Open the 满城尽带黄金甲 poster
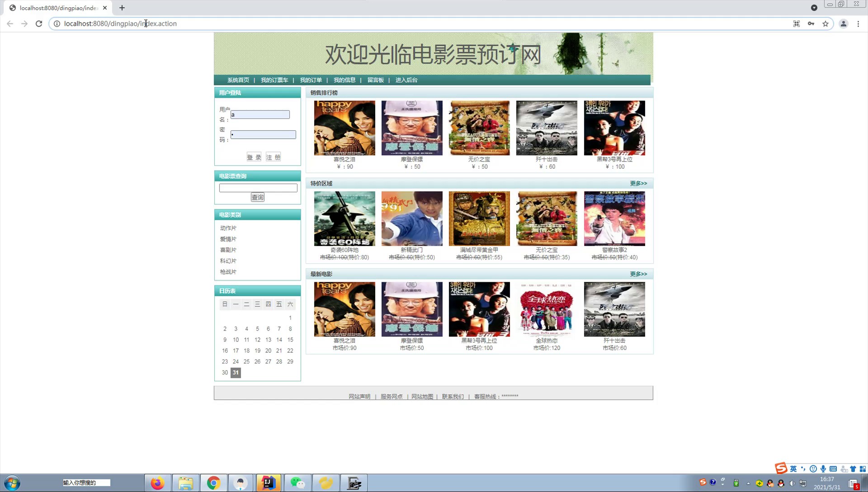Screen dimensions: 868x492 click(x=479, y=218)
